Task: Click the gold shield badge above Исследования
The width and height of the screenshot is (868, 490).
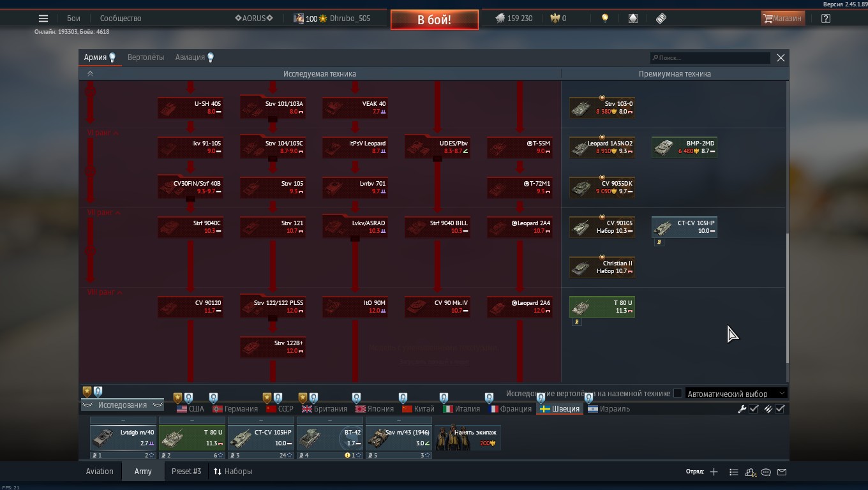Action: tap(87, 392)
